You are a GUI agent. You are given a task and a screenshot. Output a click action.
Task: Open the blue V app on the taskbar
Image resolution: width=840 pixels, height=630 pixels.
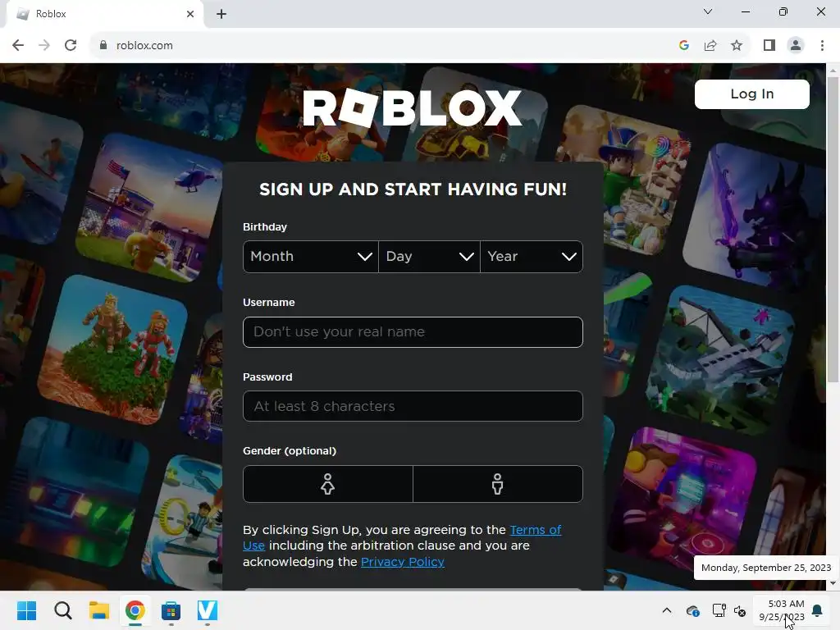(208, 610)
